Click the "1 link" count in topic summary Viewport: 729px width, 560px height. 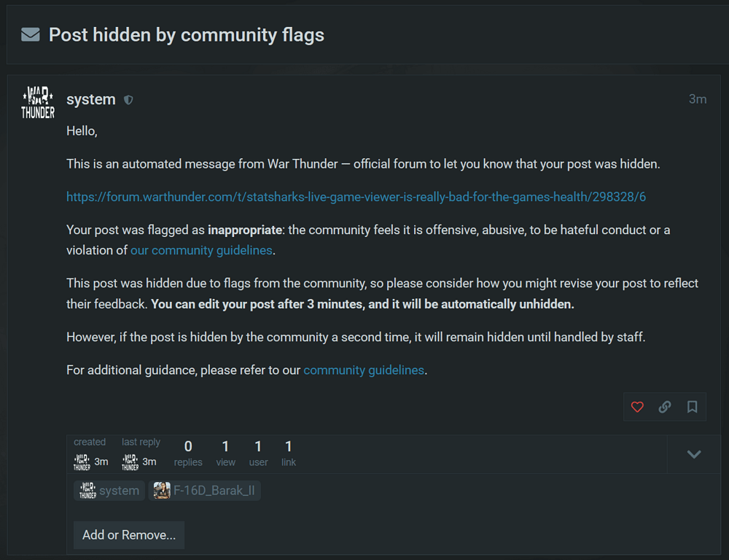click(289, 453)
